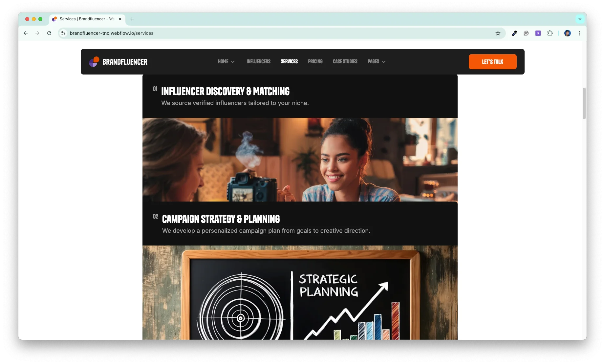Select the eyedropper extension icon

pyautogui.click(x=514, y=33)
